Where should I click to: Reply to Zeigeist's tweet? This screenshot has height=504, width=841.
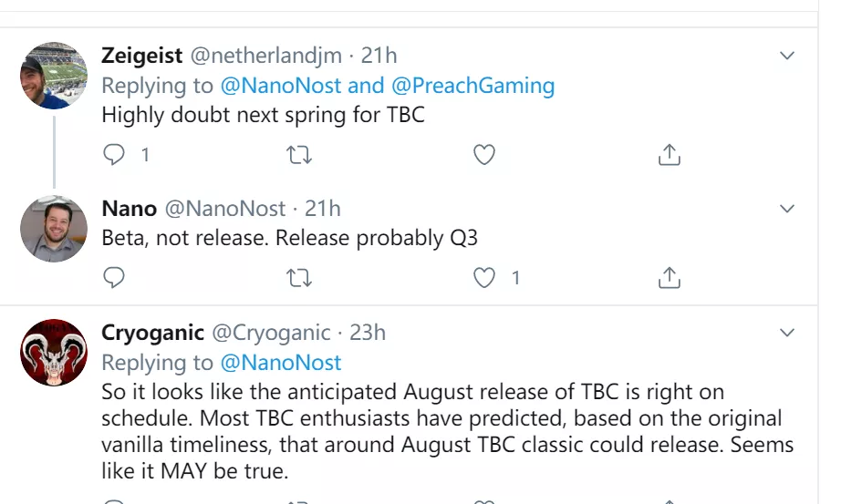(114, 155)
